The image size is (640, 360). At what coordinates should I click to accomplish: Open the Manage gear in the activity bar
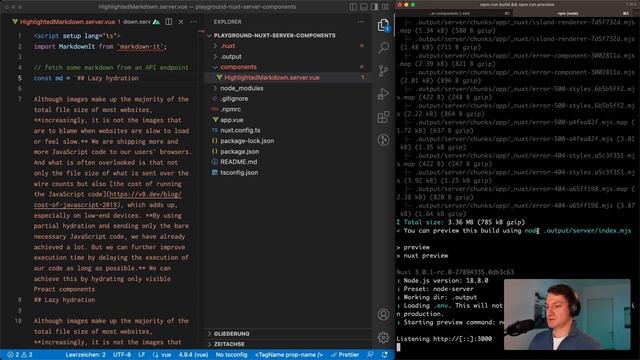tap(383, 337)
